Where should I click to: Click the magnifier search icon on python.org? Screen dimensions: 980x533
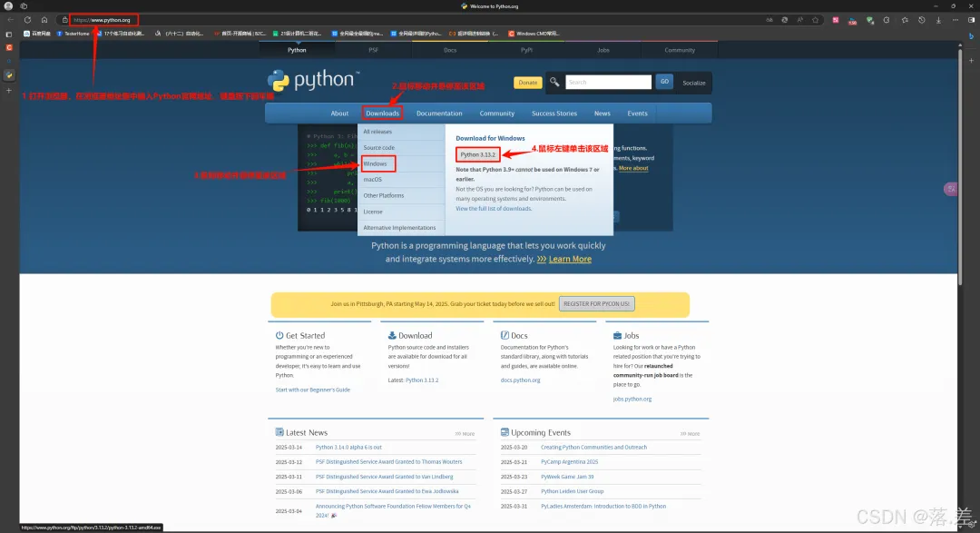tap(554, 82)
